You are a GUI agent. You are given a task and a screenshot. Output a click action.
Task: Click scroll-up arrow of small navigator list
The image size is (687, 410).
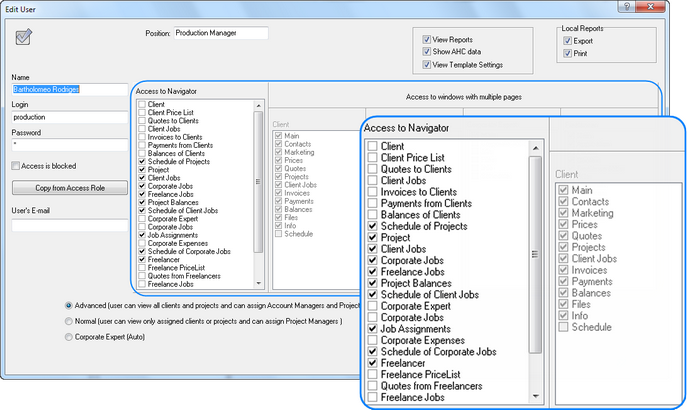tap(258, 106)
